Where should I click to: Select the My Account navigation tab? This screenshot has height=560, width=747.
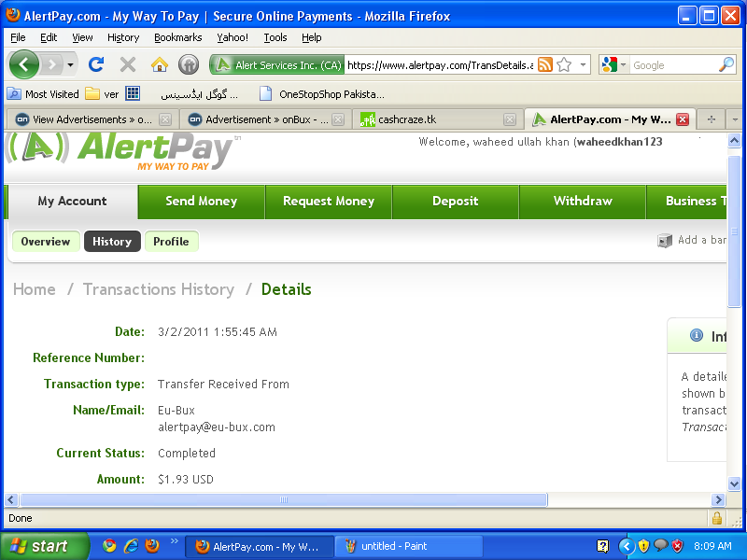coord(73,202)
